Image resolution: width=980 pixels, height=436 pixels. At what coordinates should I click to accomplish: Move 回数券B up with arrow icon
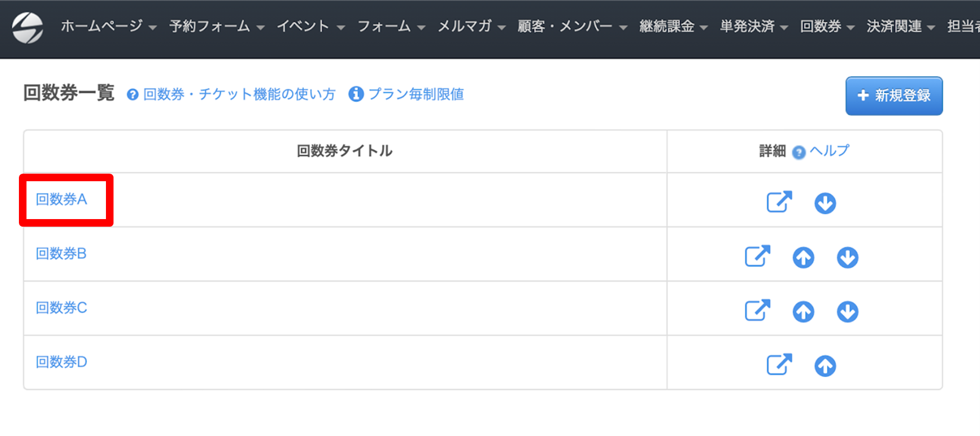point(803,257)
